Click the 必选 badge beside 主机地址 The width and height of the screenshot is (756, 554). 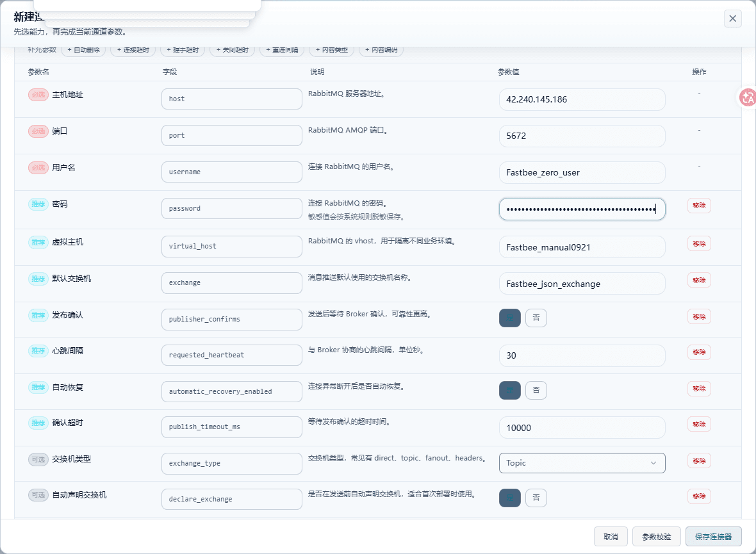click(38, 95)
